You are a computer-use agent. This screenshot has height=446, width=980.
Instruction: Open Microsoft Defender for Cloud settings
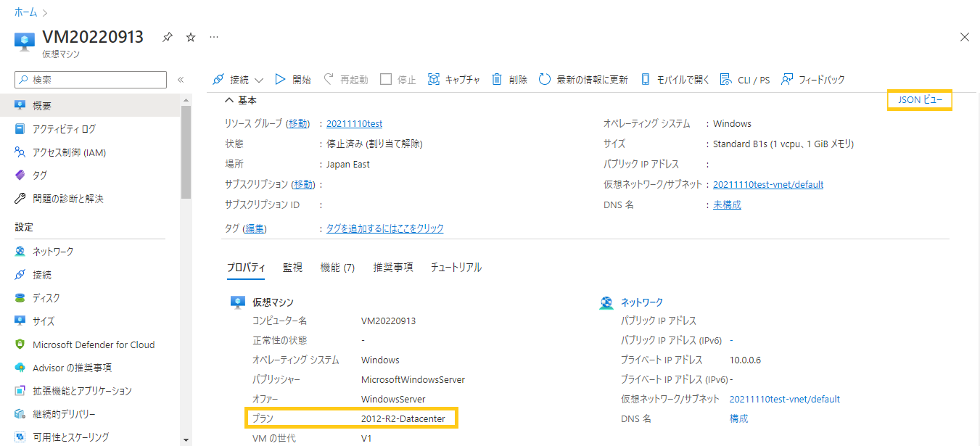tap(94, 344)
